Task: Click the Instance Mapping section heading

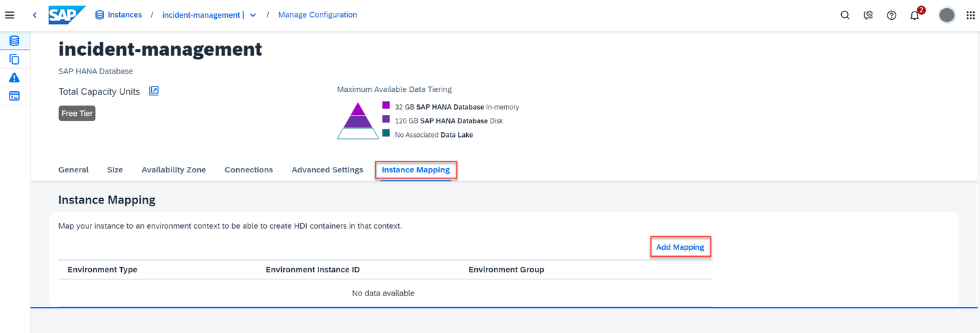Action: coord(107,200)
